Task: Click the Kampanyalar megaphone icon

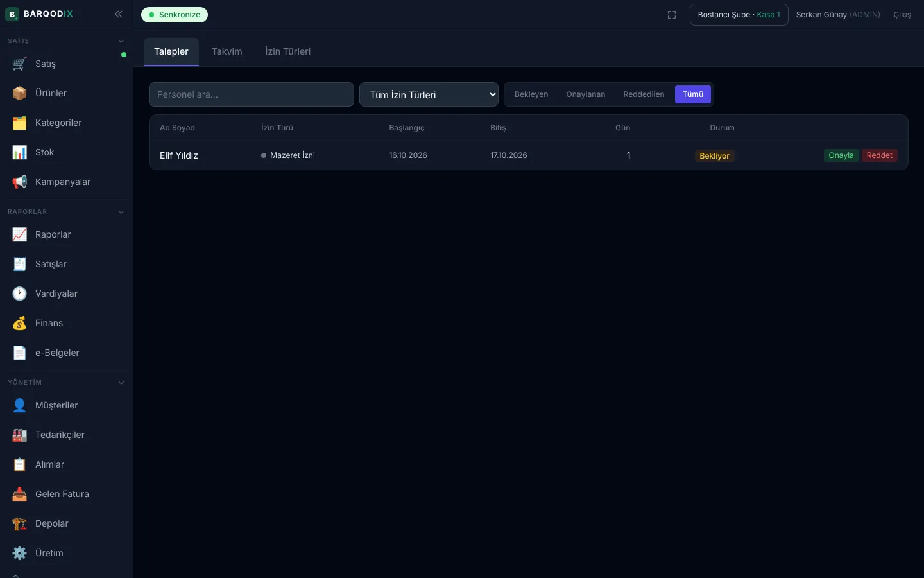Action: point(19,182)
